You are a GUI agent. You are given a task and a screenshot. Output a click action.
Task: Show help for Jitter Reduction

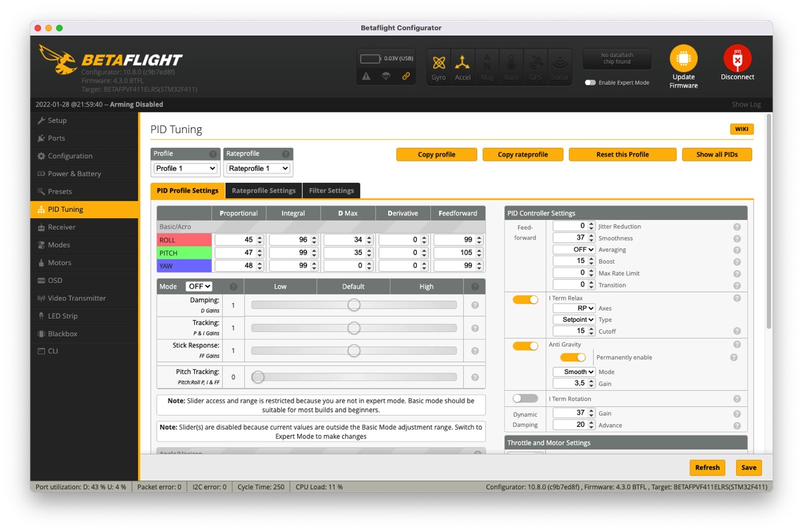pyautogui.click(x=737, y=227)
